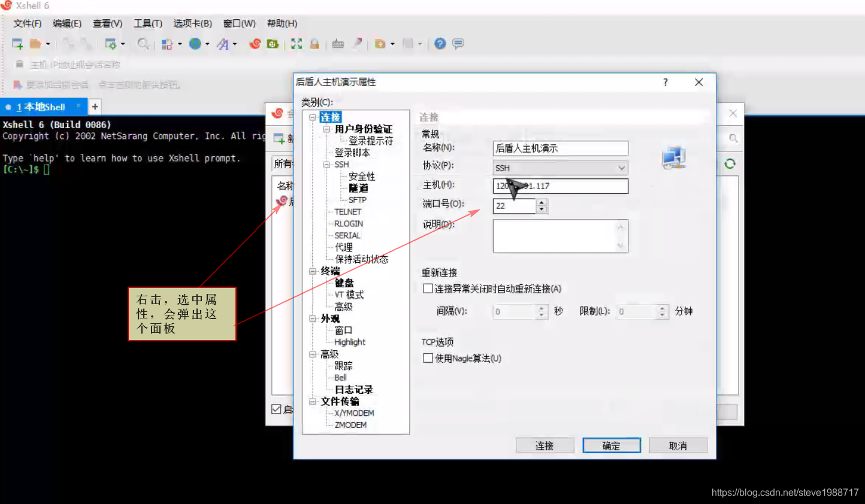The height and width of the screenshot is (504, 865).
Task: Open the 查看(V) menu
Action: pos(107,23)
